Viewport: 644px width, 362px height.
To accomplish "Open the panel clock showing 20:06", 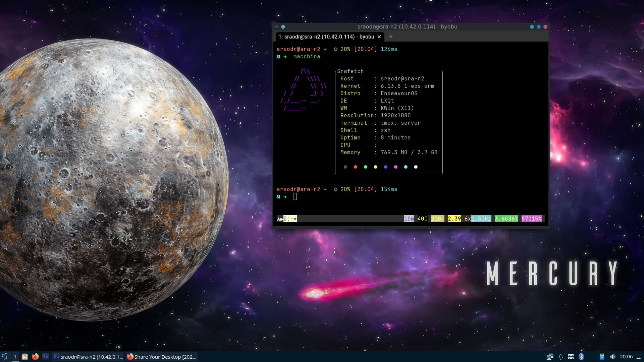I will tap(626, 357).
